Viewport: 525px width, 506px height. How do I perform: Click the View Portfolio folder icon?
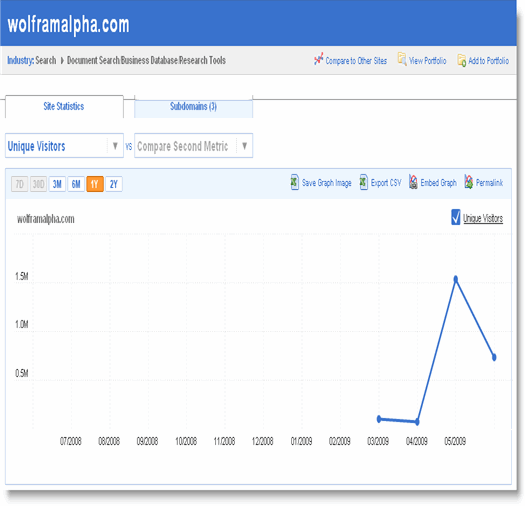402,59
